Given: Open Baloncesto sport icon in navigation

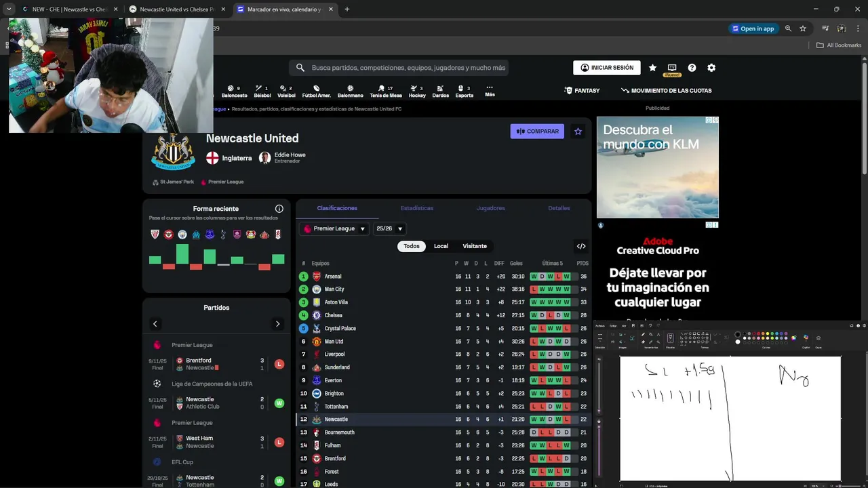Looking at the screenshot, I should point(235,91).
